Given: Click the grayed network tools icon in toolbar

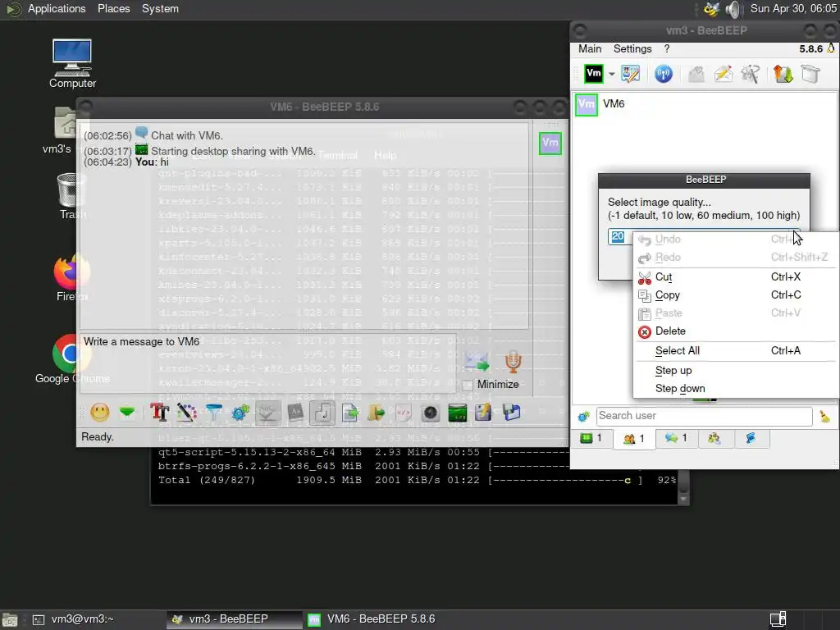Looking at the screenshot, I should click(x=750, y=73).
